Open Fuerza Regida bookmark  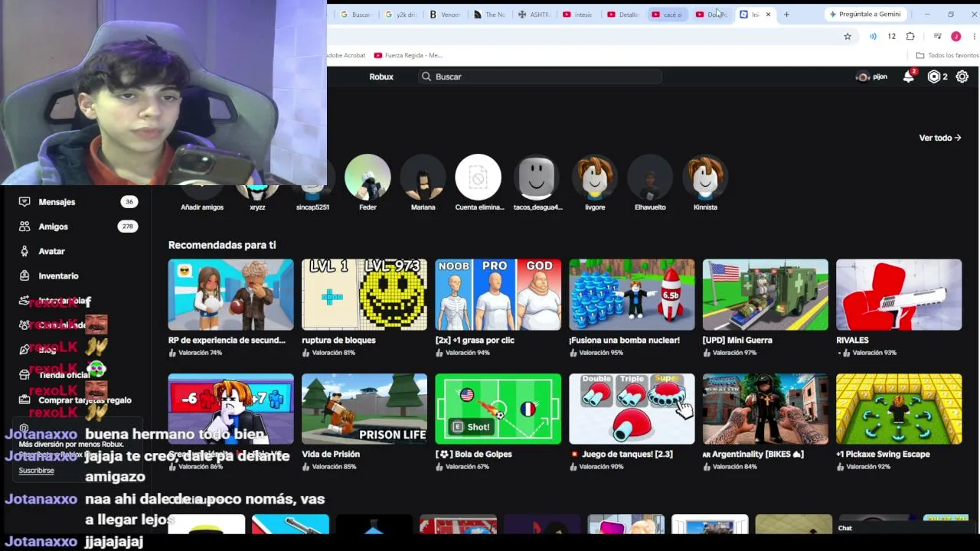pyautogui.click(x=408, y=55)
